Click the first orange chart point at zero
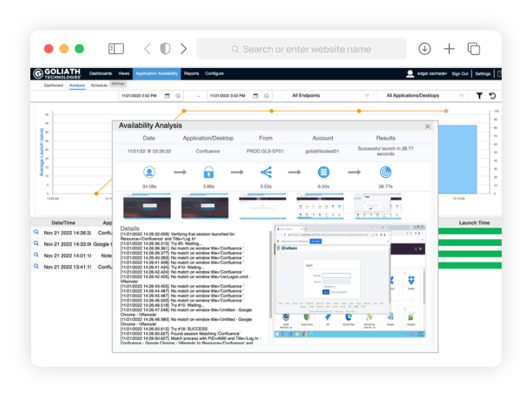 pyautogui.click(x=96, y=193)
